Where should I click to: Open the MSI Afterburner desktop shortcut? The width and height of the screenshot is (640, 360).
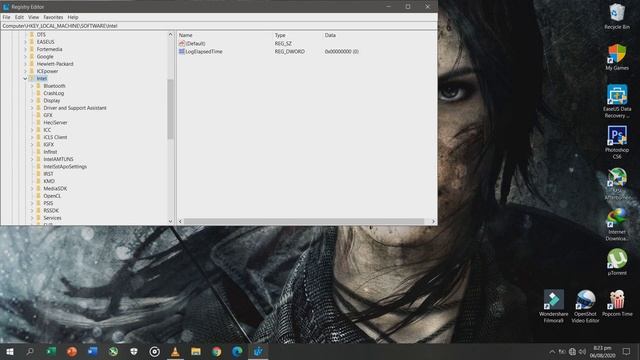coord(617,183)
